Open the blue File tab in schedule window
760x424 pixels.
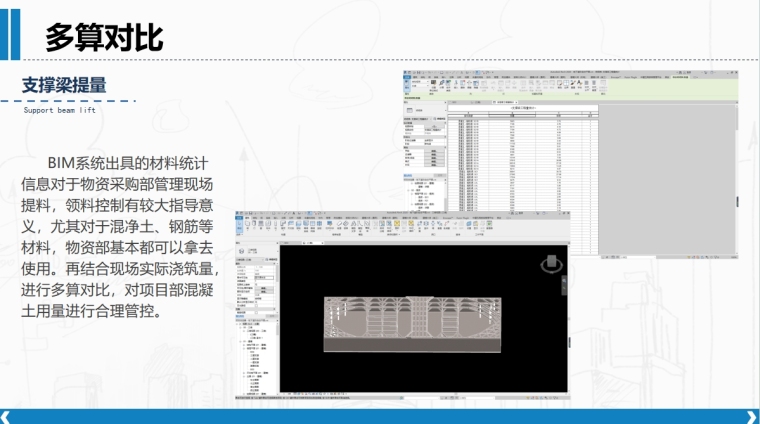pyautogui.click(x=407, y=78)
